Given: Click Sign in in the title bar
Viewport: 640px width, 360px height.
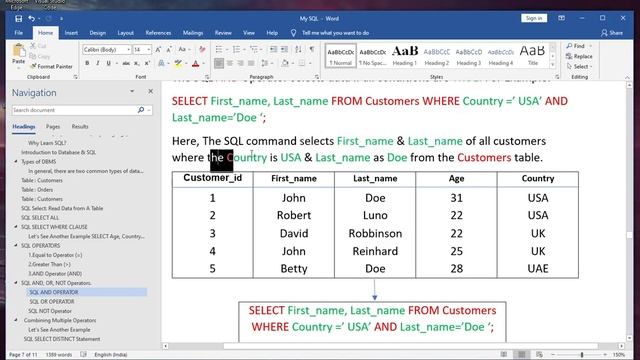Looking at the screenshot, I should (534, 18).
